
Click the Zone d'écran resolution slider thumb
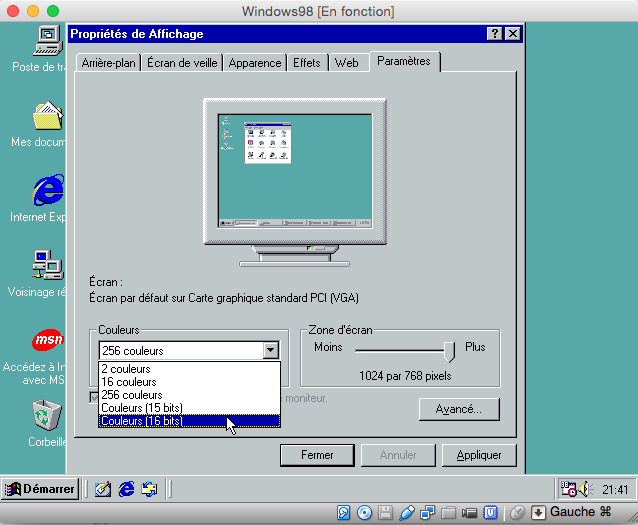coord(449,351)
